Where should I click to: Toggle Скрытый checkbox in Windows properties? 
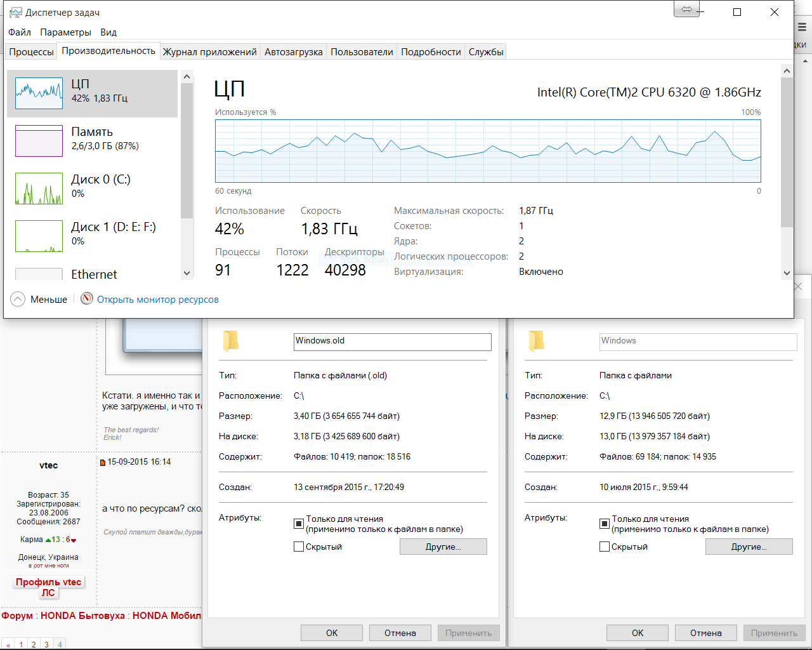pyautogui.click(x=605, y=547)
